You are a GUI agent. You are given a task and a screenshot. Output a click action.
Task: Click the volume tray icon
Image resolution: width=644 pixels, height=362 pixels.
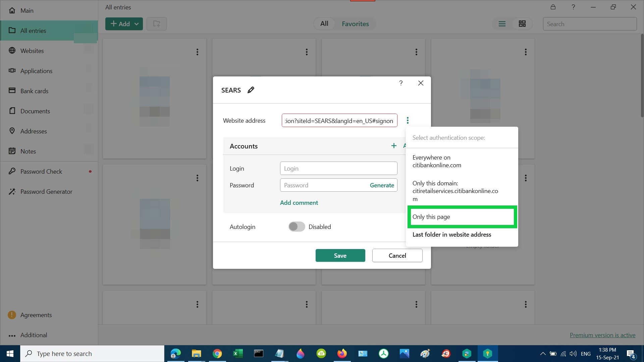[573, 354]
